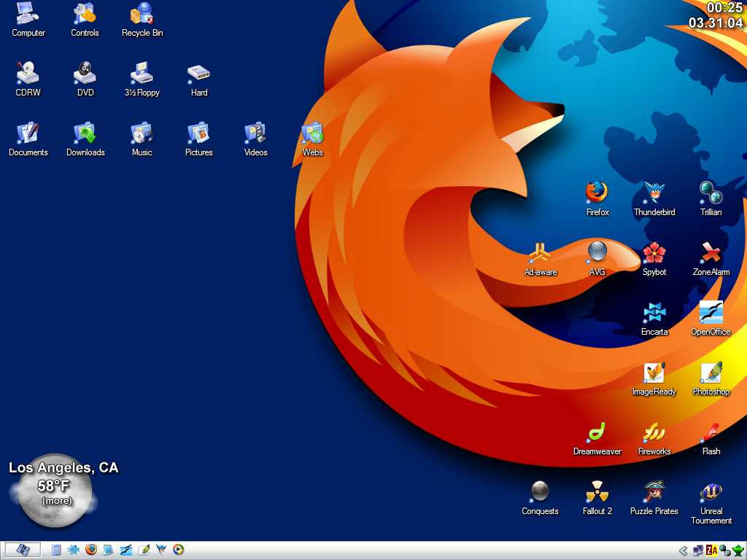Launch Notepad from the taskbar quick launch

tap(108, 550)
